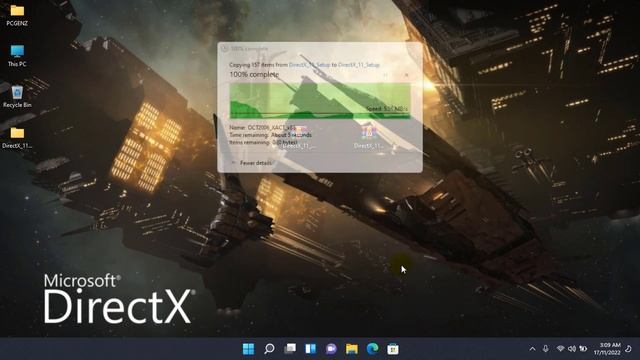Open the Widgets panel in the taskbar

click(311, 349)
